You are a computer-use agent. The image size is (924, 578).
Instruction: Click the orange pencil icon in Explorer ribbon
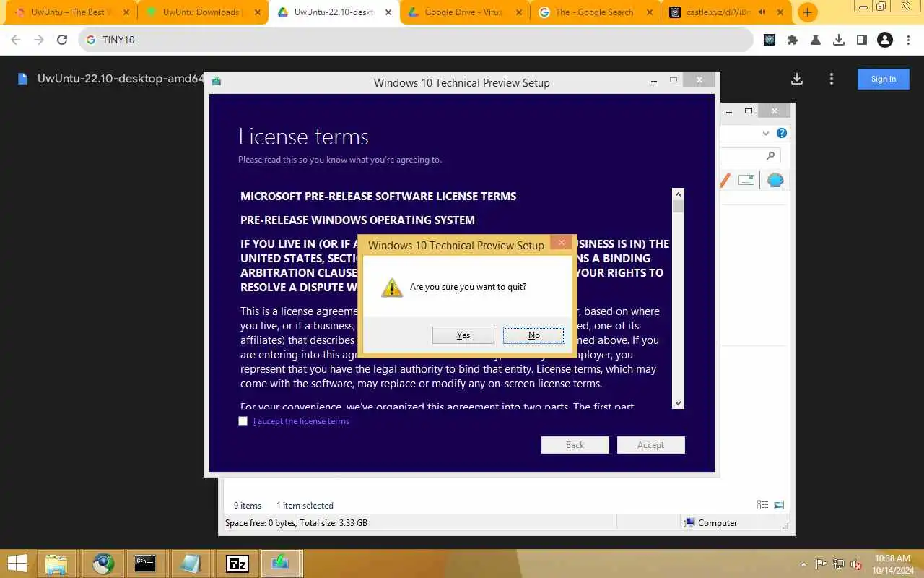(x=725, y=181)
